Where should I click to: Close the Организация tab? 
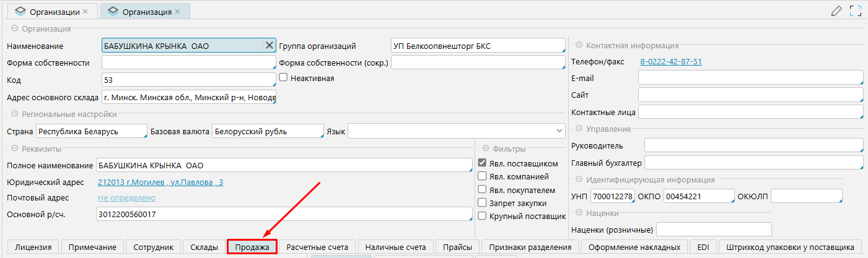178,12
